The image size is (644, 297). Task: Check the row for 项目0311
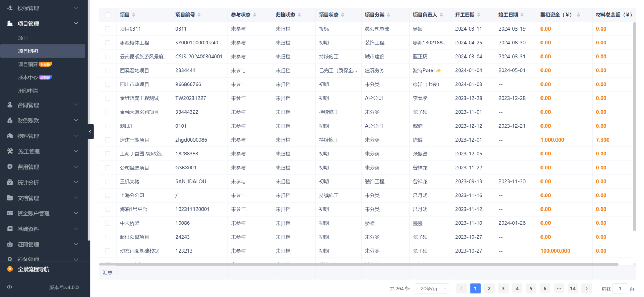(108, 29)
